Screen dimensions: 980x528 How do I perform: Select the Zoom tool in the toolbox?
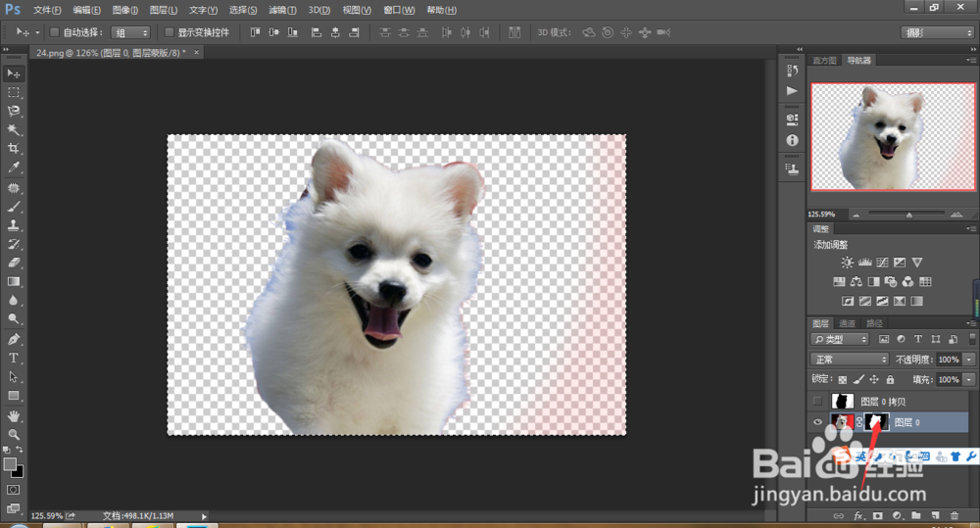tap(14, 433)
